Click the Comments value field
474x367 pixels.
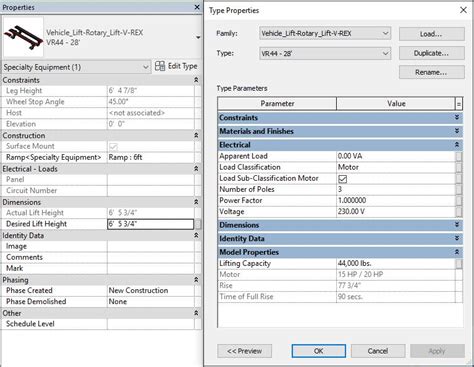(151, 257)
